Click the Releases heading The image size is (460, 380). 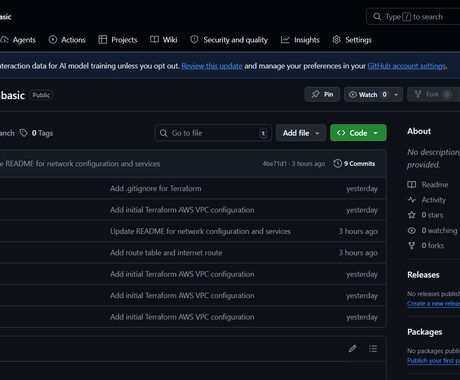(x=423, y=275)
